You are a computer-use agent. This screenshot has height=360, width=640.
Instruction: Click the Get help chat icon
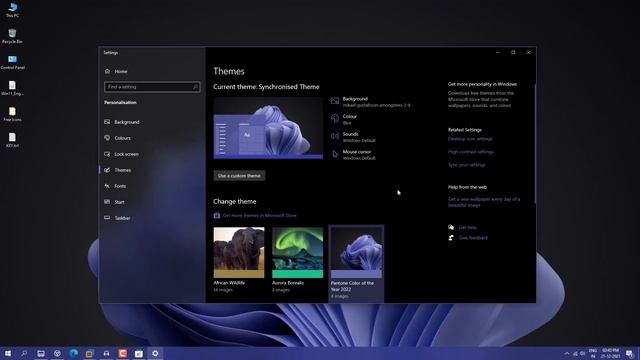[451, 227]
